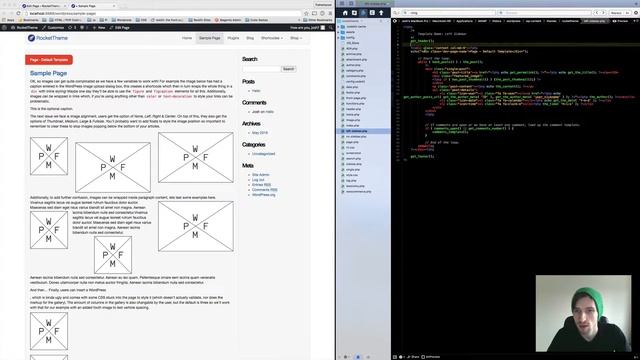Open the Sample Page menu item
Viewport: 640px width, 360px height.
tap(209, 38)
